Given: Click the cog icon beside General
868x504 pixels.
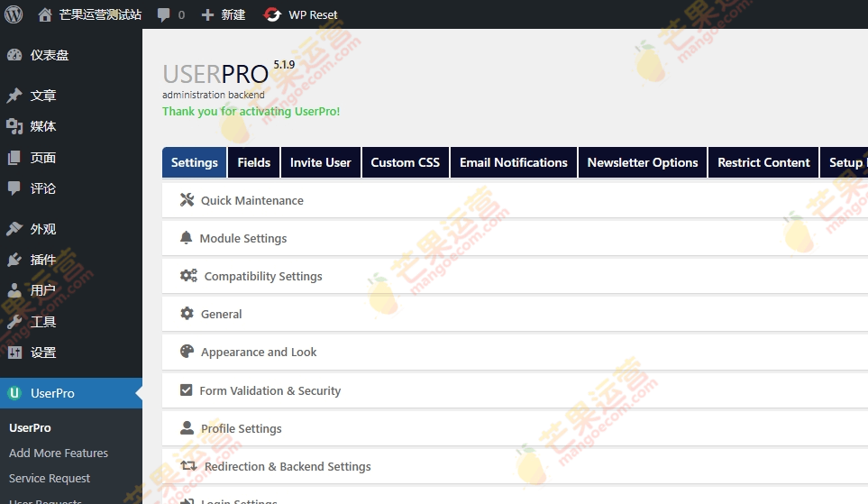Looking at the screenshot, I should (187, 314).
